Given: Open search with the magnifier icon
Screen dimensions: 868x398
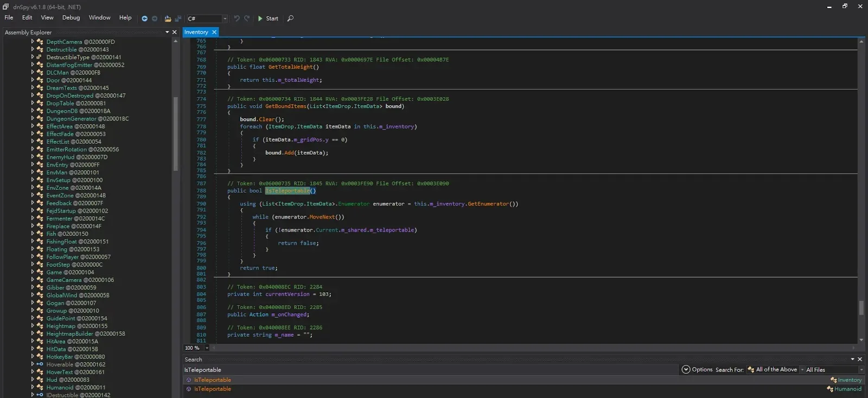Looking at the screenshot, I should [290, 18].
